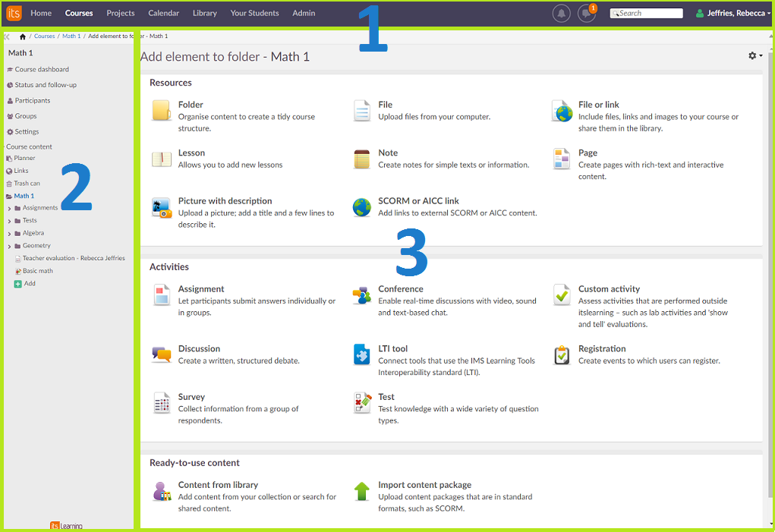This screenshot has height=532, width=775.
Task: Click the home icon in breadcrumb
Action: [23, 36]
